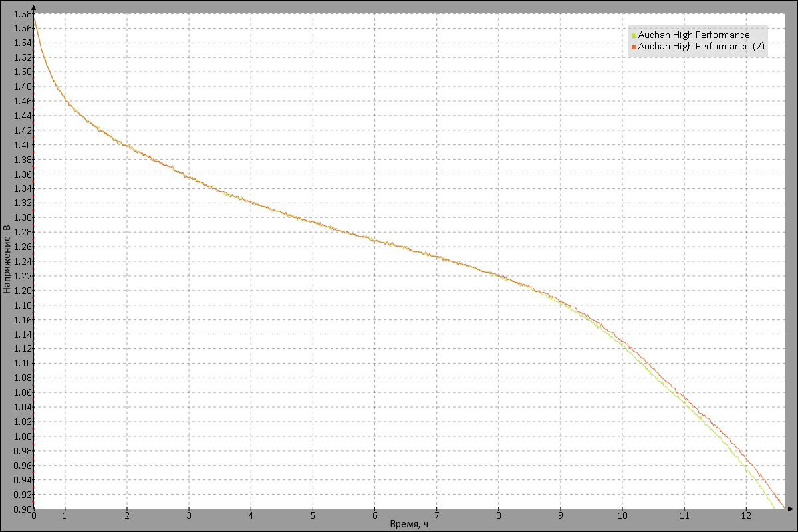
Task: Click the 0.96 voltage axis label
Action: pyautogui.click(x=22, y=465)
